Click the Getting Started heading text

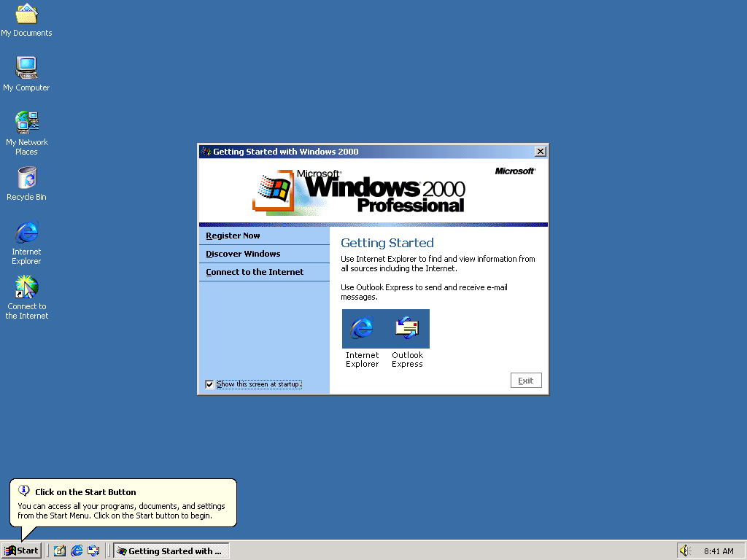click(387, 243)
